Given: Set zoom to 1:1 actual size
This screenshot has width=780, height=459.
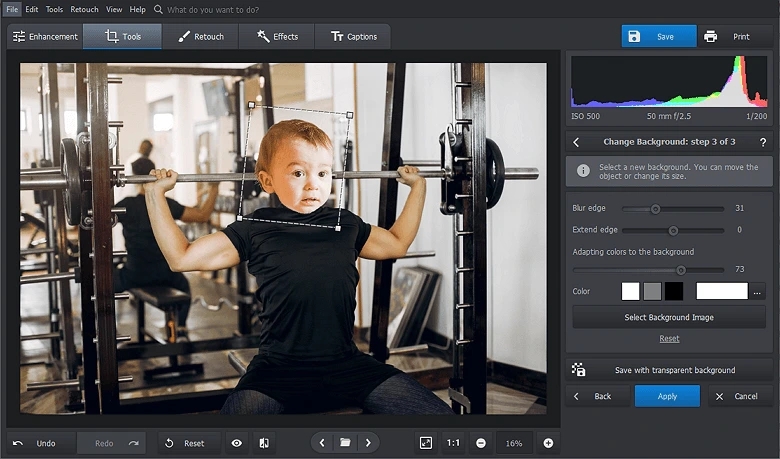Looking at the screenshot, I should click(453, 443).
